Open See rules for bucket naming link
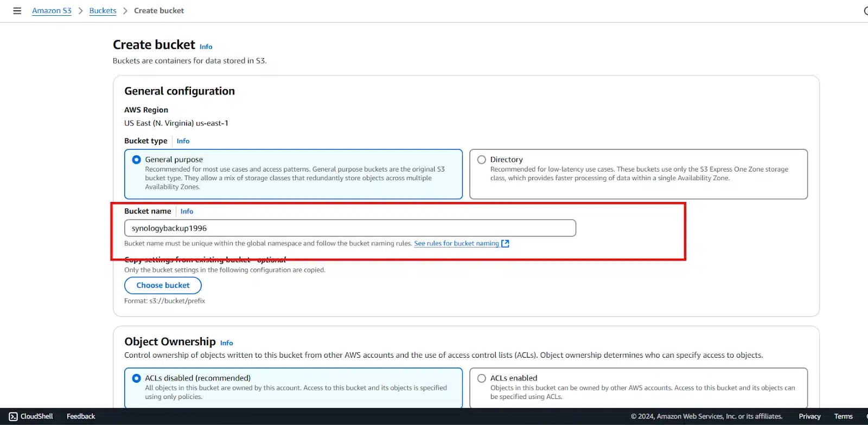Screen dimensions: 868x425 [x=456, y=244]
